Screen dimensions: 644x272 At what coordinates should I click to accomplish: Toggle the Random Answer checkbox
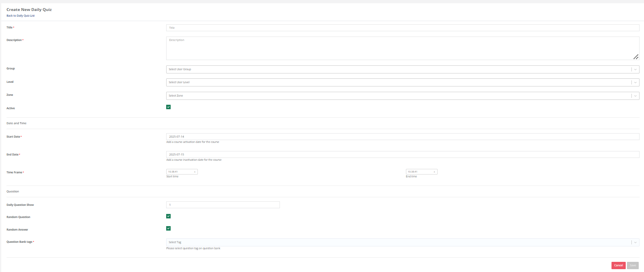click(169, 229)
